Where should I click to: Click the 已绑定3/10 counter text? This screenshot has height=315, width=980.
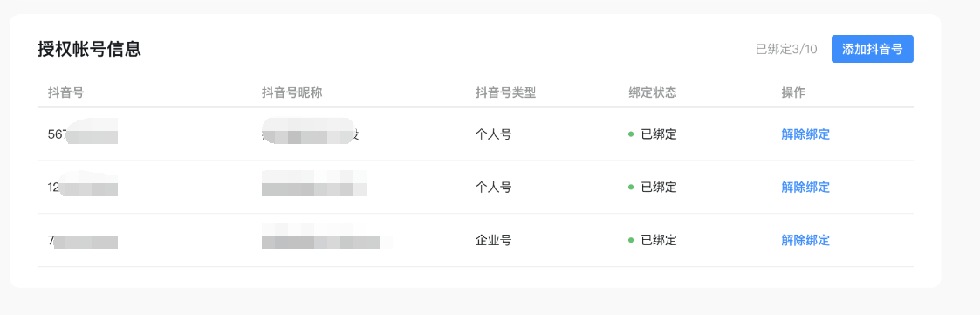point(786,50)
